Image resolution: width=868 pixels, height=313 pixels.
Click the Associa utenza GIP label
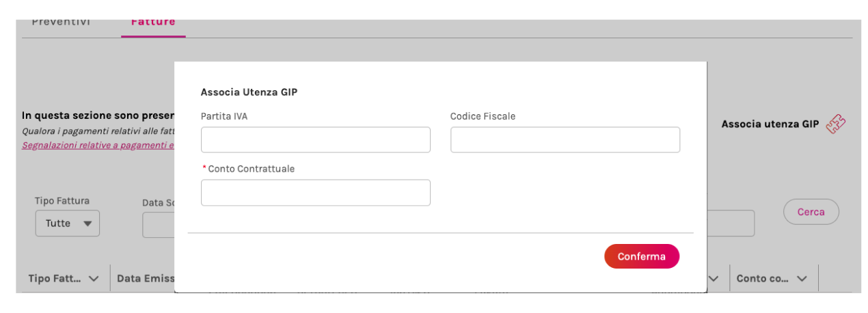(x=770, y=124)
